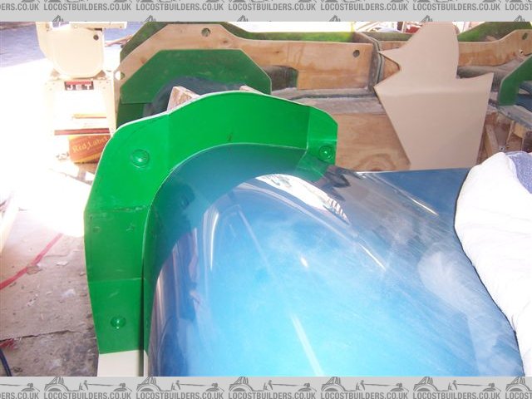
Task: Click the concrete floor in bottom-left corner
Action: click(42, 349)
